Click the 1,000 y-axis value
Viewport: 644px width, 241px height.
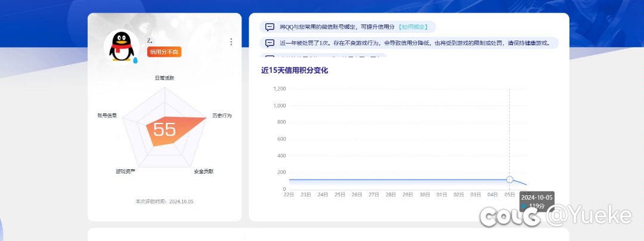[279, 106]
